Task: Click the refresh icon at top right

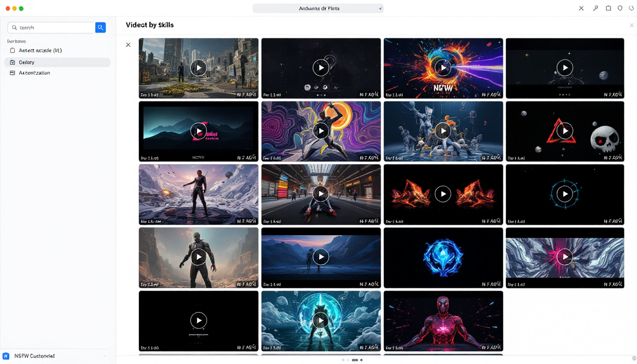Action: click(x=631, y=8)
